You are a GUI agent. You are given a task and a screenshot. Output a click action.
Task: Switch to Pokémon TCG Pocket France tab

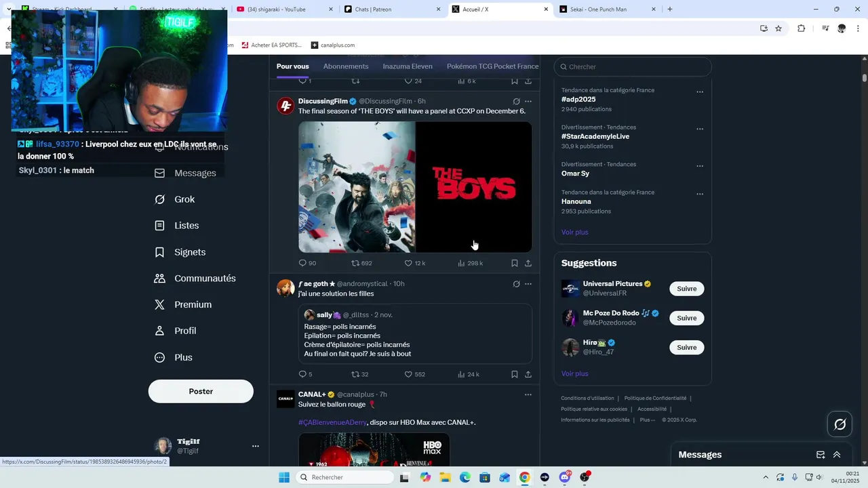493,66
